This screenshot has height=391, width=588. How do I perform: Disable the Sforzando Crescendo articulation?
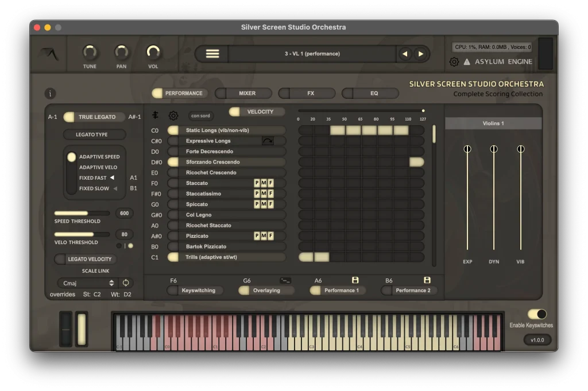point(173,162)
